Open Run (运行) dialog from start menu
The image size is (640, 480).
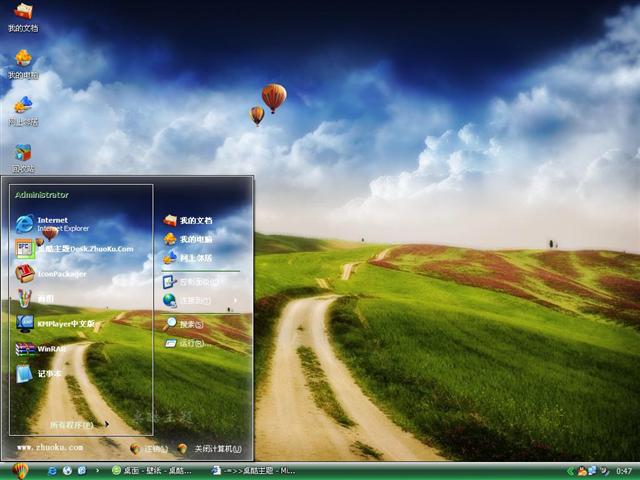tap(188, 343)
